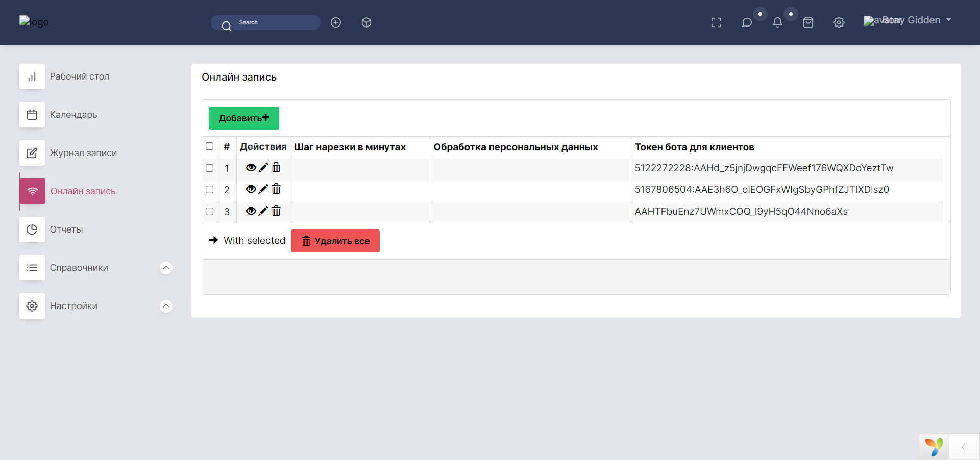Open the Настройки menu item
Screen dimensions: 980x460
tap(73, 306)
